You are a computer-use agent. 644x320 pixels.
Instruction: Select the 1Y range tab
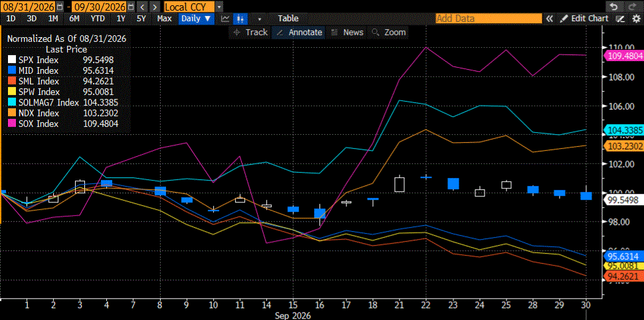[x=121, y=19]
